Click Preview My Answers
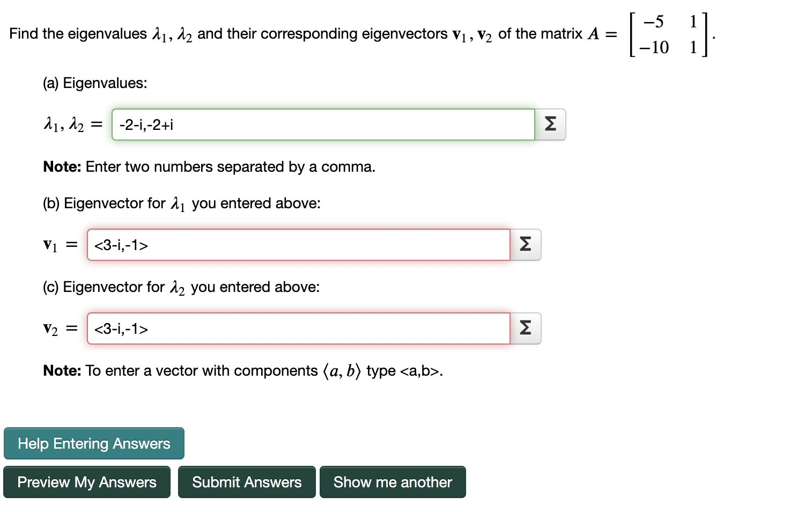This screenshot has width=812, height=512. click(86, 482)
